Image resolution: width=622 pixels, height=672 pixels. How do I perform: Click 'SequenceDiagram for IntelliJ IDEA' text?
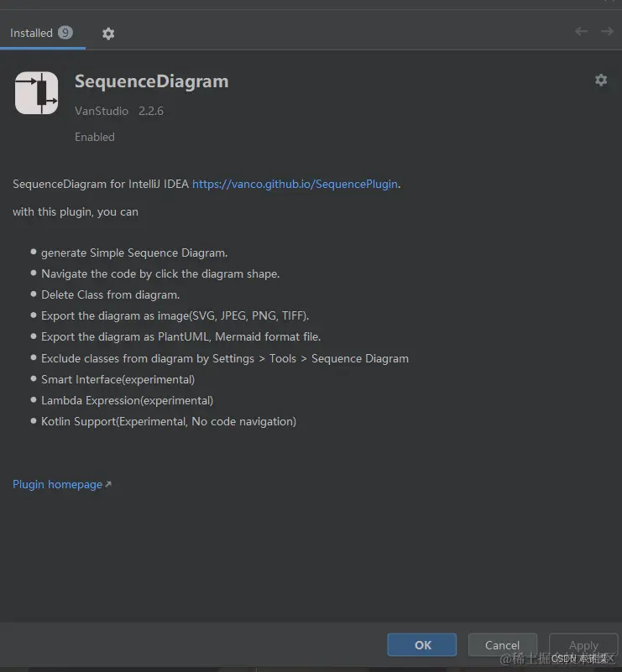(100, 184)
